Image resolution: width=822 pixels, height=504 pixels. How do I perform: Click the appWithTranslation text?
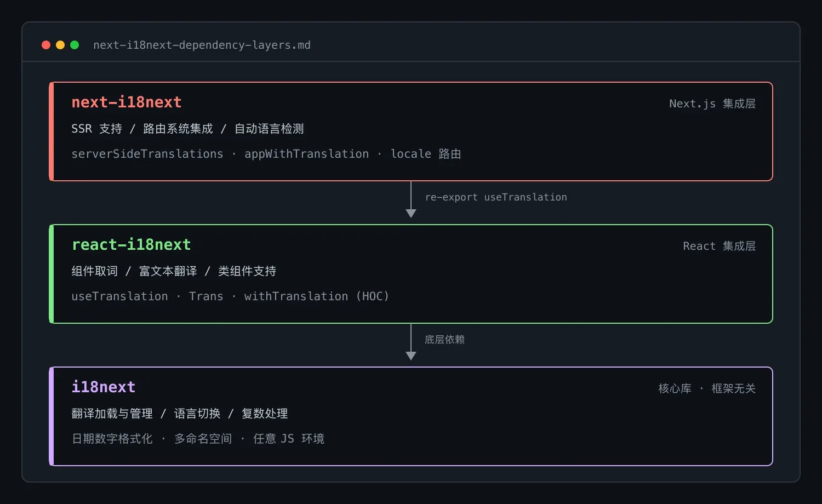307,154
